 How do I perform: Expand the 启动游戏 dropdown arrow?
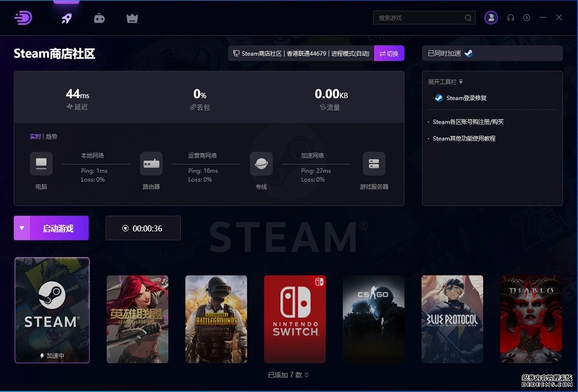click(22, 228)
